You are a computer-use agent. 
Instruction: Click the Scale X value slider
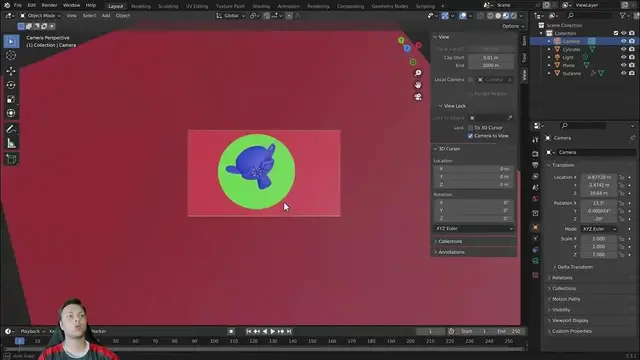tap(599, 239)
